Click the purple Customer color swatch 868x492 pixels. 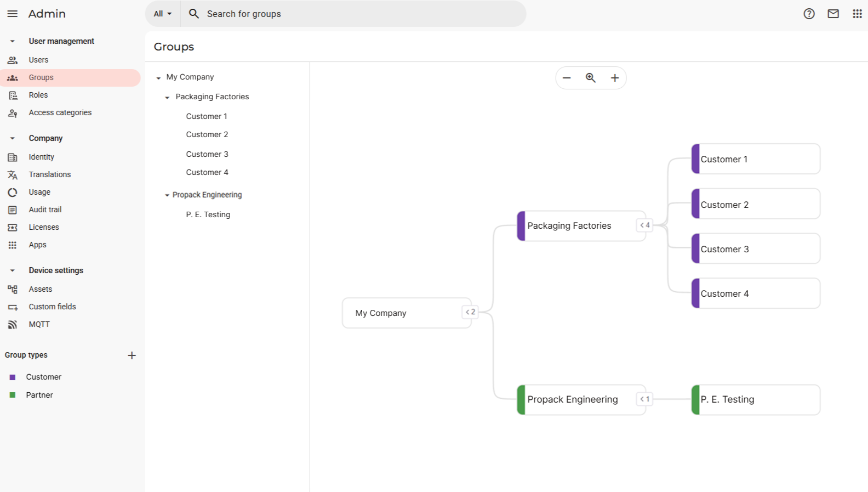13,377
